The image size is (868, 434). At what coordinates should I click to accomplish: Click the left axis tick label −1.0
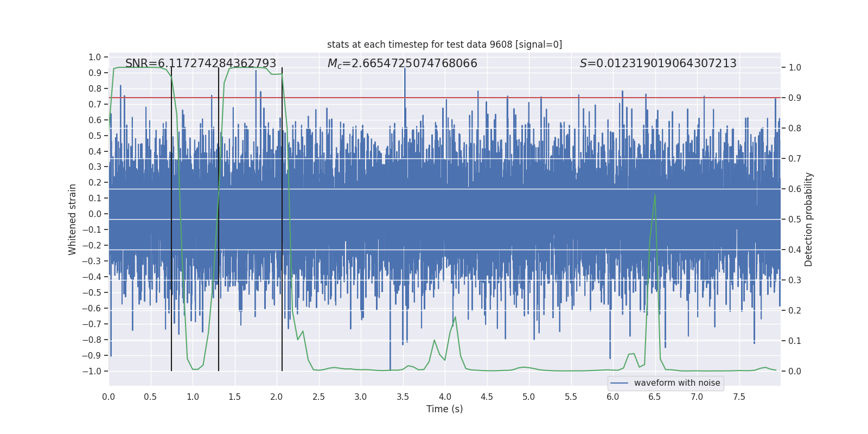coord(92,371)
